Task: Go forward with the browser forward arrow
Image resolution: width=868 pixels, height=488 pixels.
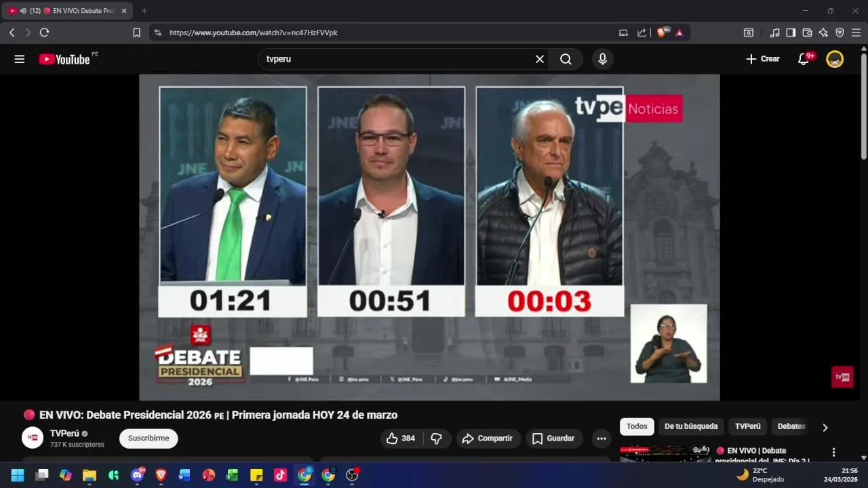Action: coord(28,33)
